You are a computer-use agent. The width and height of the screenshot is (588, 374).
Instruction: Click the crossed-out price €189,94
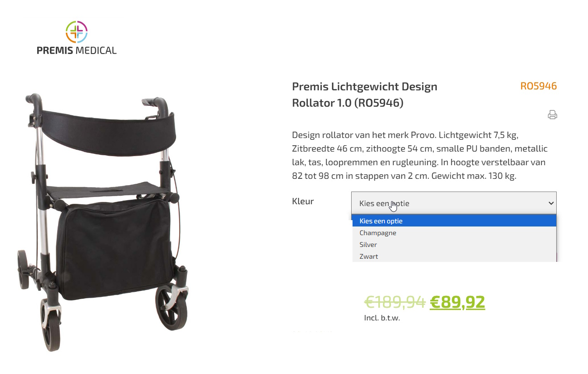point(395,302)
